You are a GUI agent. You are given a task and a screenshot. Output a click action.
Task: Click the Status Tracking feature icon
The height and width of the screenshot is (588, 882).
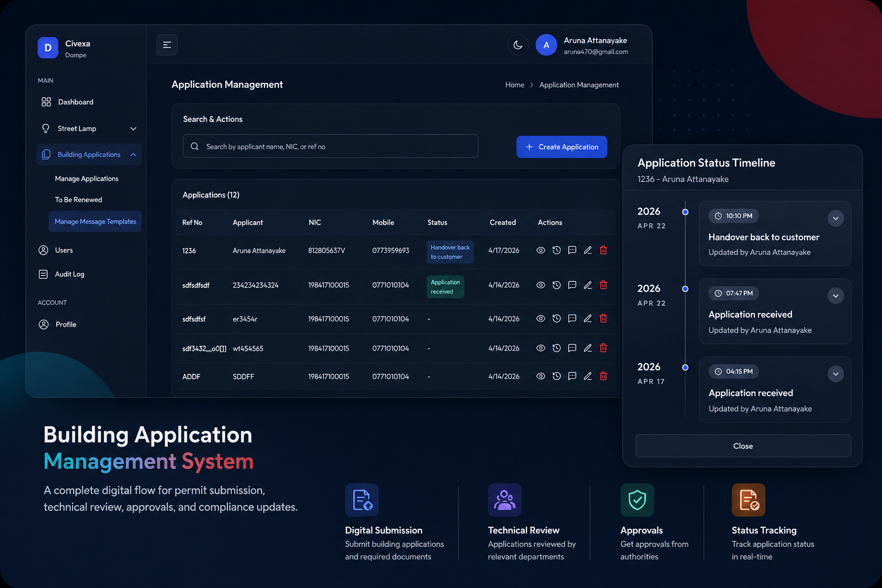click(749, 500)
